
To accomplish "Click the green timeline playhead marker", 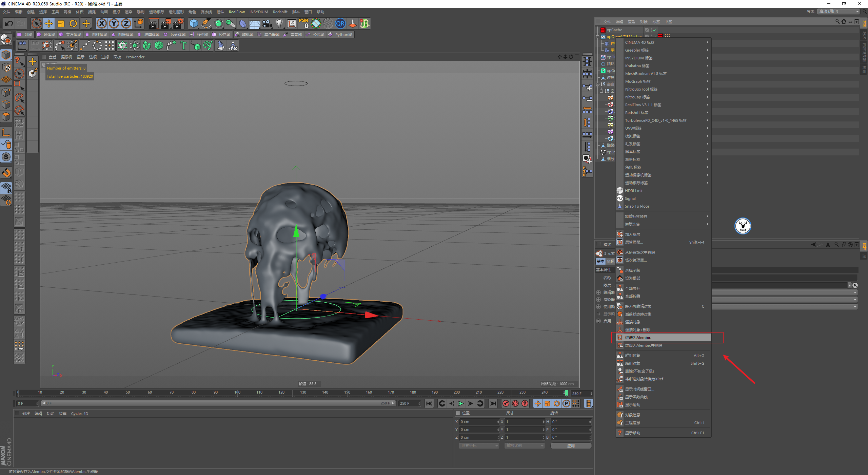I will pyautogui.click(x=566, y=393).
